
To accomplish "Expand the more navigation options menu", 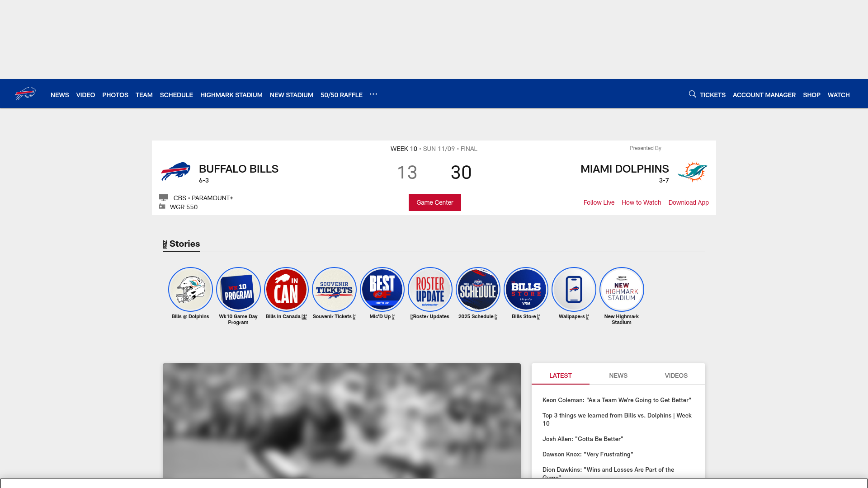I will pyautogui.click(x=373, y=94).
